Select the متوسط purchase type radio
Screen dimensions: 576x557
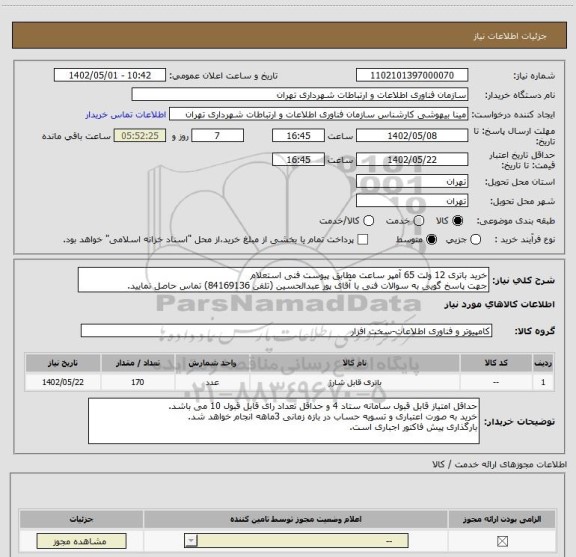(431, 240)
